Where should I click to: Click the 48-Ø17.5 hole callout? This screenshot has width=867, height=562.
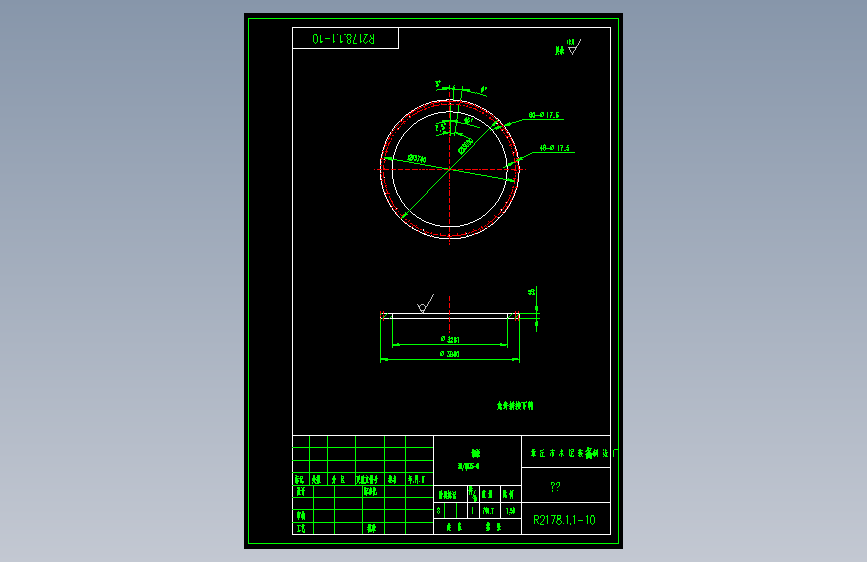[x=554, y=148]
